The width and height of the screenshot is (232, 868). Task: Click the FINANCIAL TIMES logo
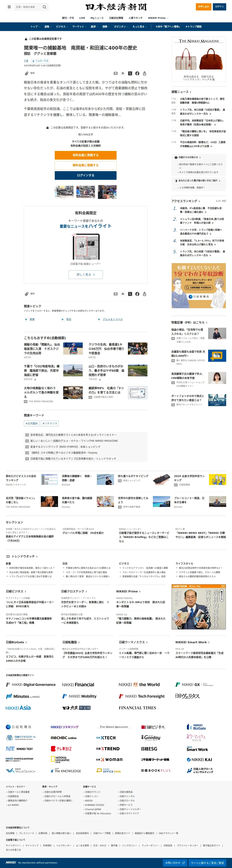point(137,708)
